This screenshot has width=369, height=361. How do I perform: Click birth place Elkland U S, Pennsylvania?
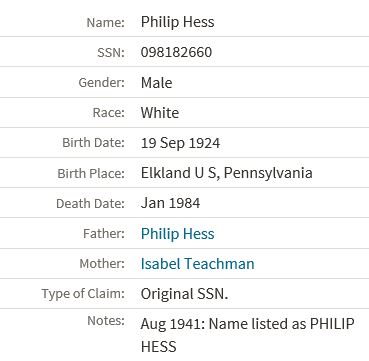point(227,173)
